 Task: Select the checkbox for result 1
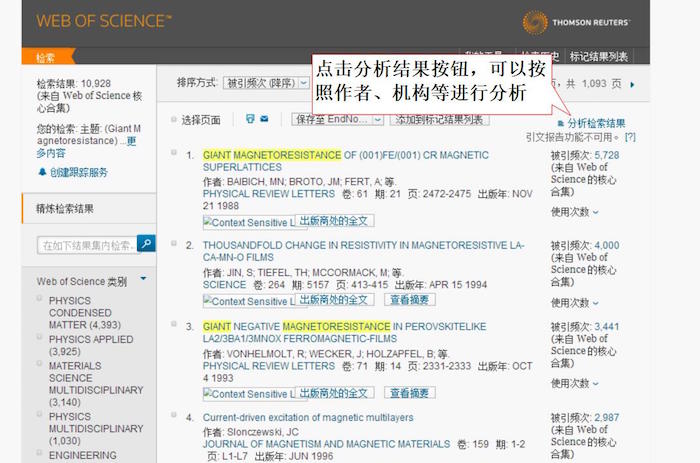point(174,153)
